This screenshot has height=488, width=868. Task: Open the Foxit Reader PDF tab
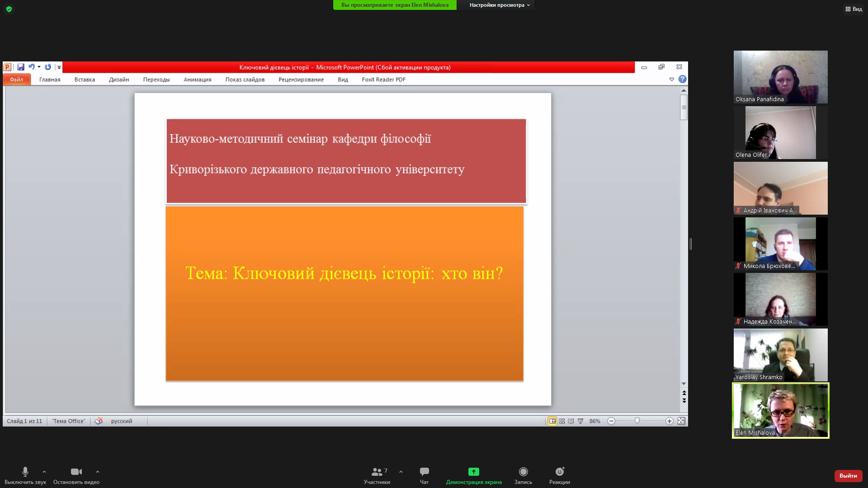(x=384, y=80)
